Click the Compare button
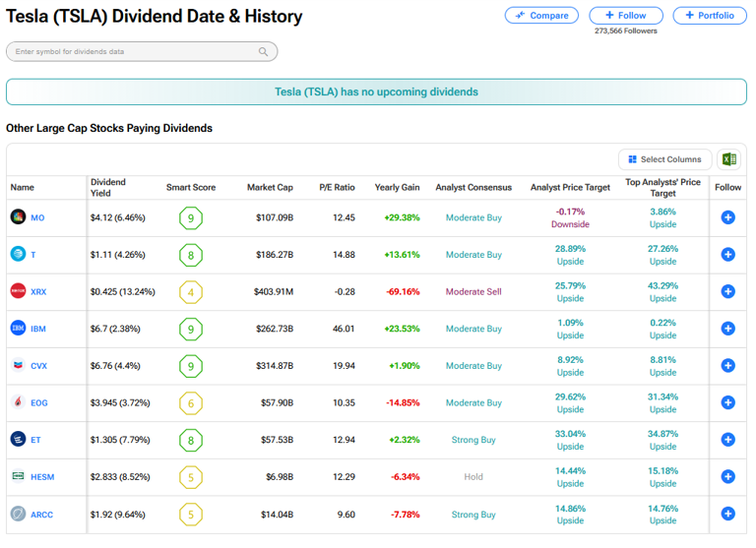 coord(541,16)
